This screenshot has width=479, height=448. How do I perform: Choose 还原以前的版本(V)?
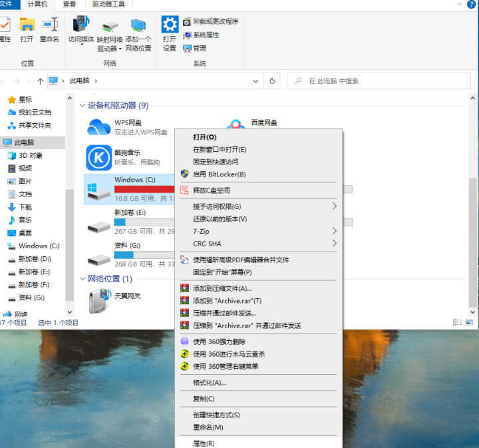pyautogui.click(x=259, y=219)
